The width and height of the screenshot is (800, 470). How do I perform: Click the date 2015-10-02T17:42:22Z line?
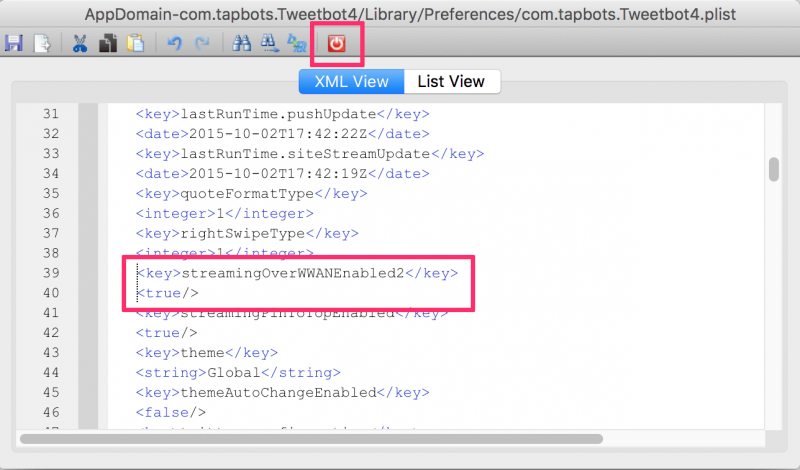click(x=283, y=134)
